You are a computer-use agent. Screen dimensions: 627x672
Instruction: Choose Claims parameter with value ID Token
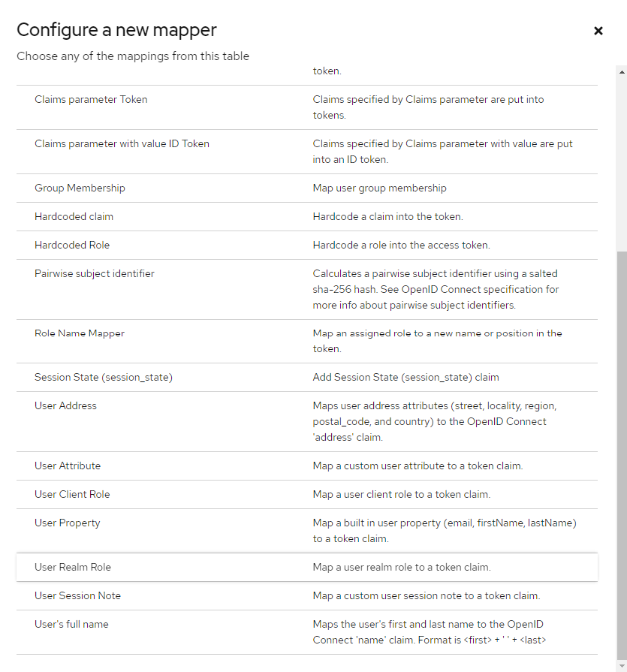pos(122,143)
